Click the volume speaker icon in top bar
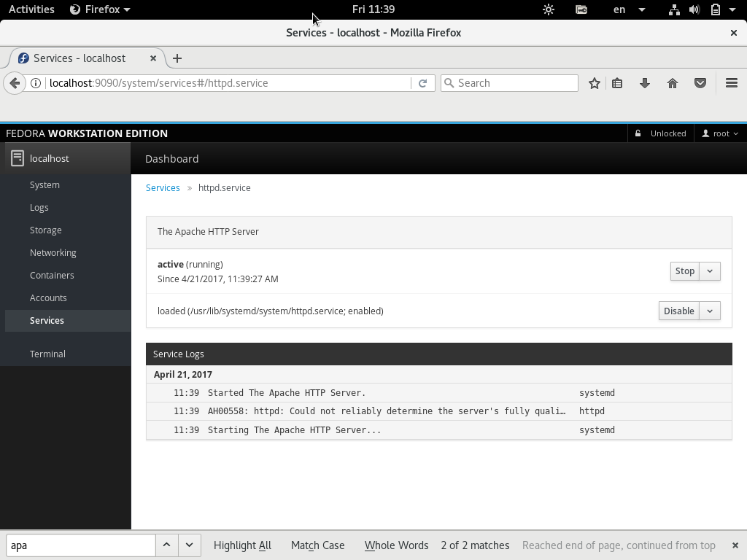The width and height of the screenshot is (747, 560). (x=694, y=9)
